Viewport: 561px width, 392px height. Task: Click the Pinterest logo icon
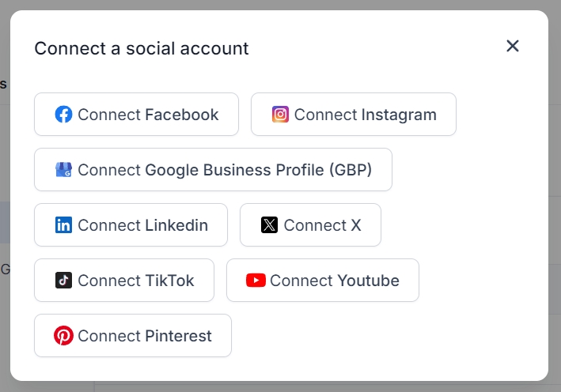(63, 336)
